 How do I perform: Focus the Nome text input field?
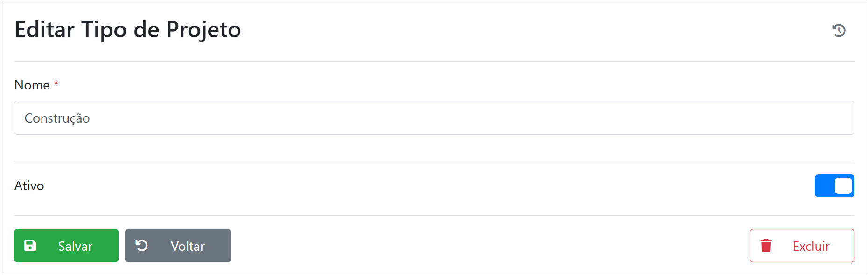pos(434,118)
